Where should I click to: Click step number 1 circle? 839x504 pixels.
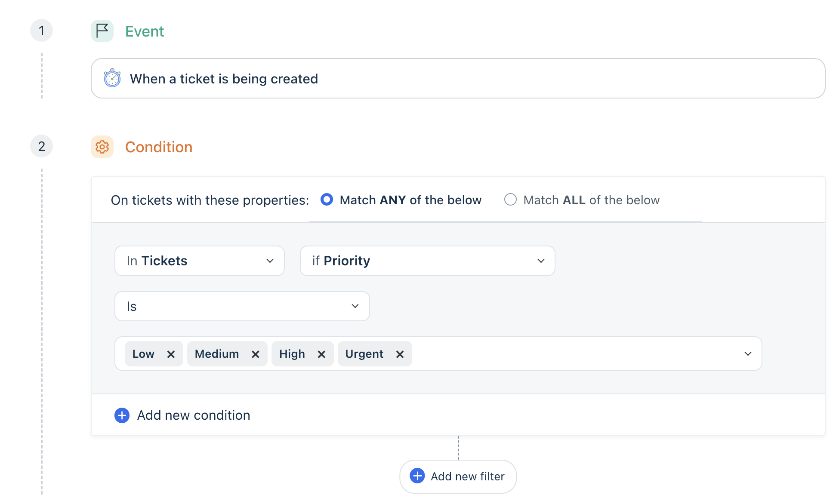(42, 31)
